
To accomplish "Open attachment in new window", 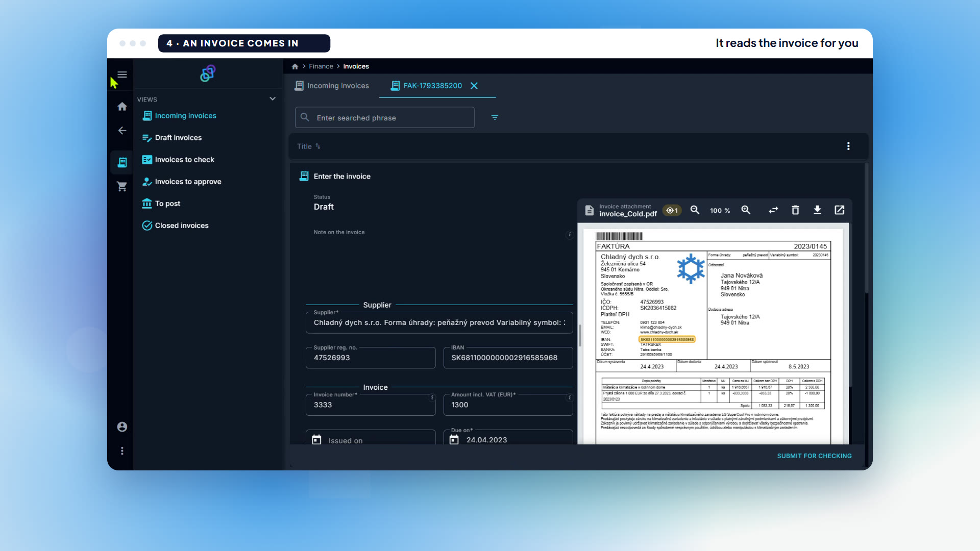I will point(839,210).
